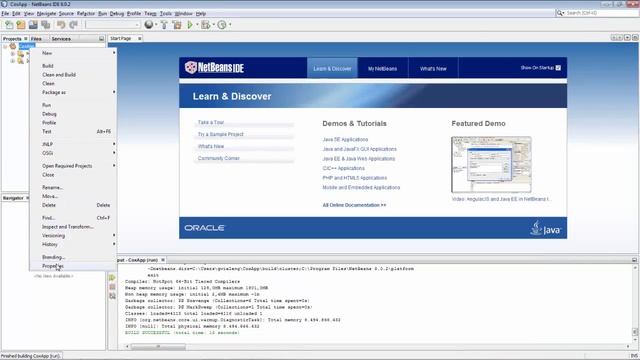Click the New Project toolbar icon
Image resolution: width=640 pixels, height=360 pixels.
(21, 25)
